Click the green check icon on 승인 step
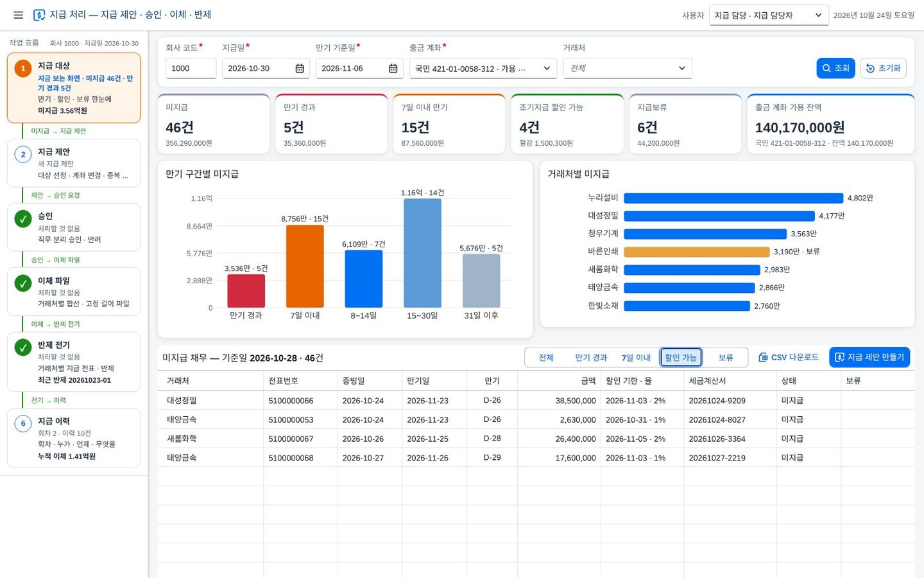 [23, 218]
